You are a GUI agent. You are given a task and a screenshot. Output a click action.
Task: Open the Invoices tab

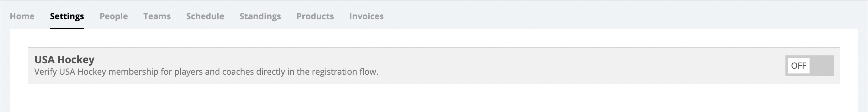pyautogui.click(x=366, y=16)
